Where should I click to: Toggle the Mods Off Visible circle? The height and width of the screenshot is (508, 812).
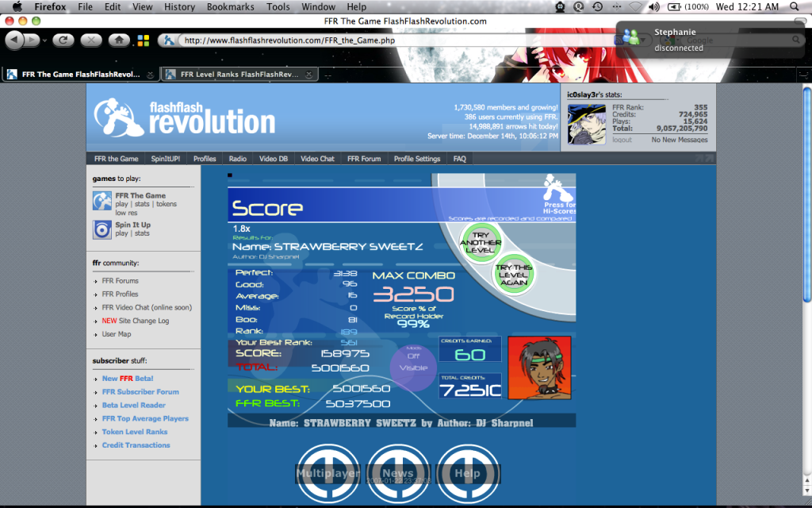tap(412, 368)
